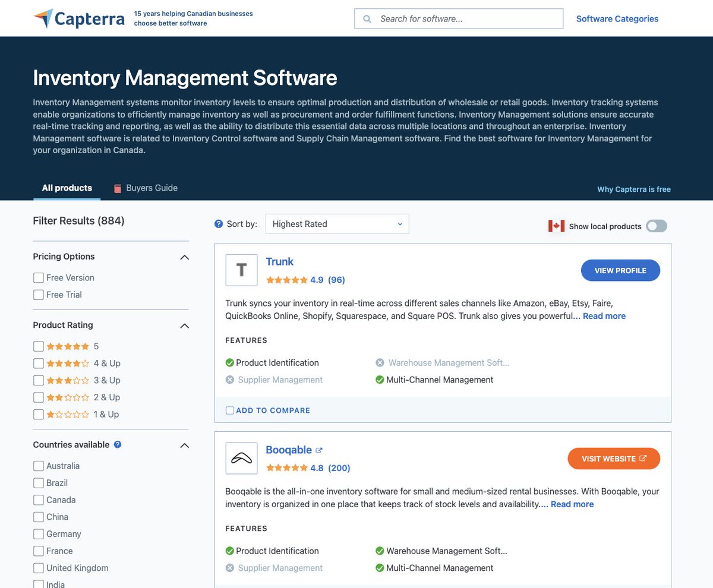This screenshot has width=713, height=588.
Task: Check the France country filter
Action: tap(39, 551)
